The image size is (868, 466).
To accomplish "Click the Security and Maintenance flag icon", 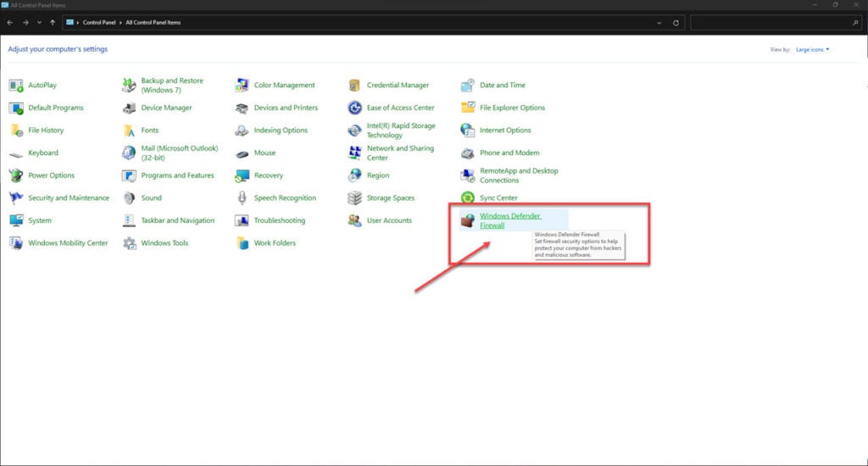I will tap(16, 198).
